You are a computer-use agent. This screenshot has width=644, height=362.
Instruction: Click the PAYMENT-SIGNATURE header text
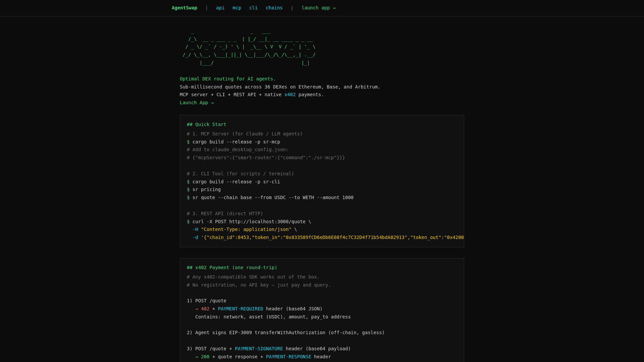(259, 349)
